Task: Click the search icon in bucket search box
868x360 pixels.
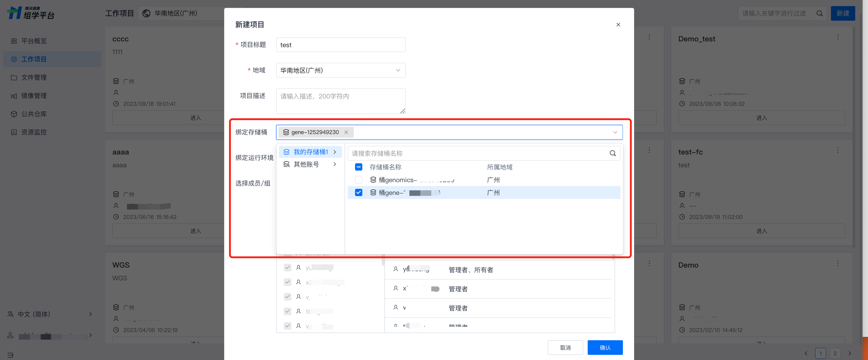Action: coord(612,154)
